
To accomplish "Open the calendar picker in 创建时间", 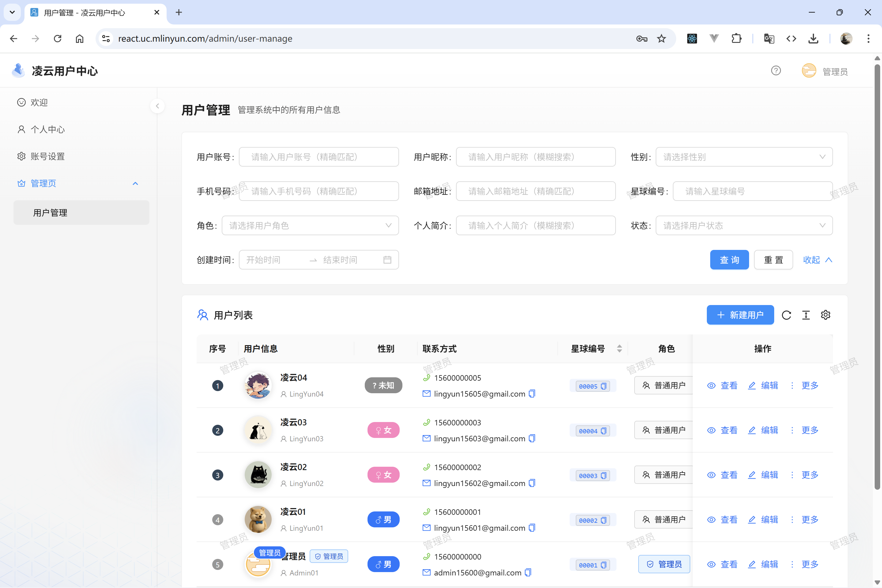I will coord(388,259).
